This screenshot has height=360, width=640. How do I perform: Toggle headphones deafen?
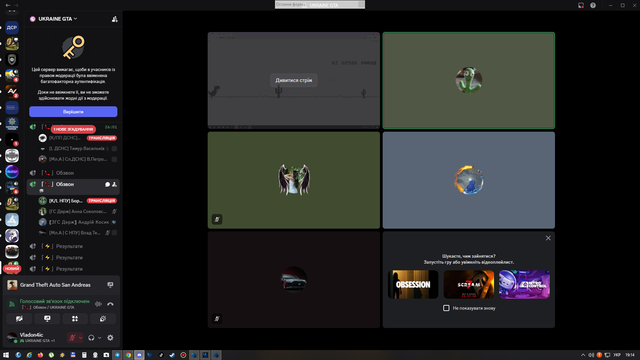[91, 338]
